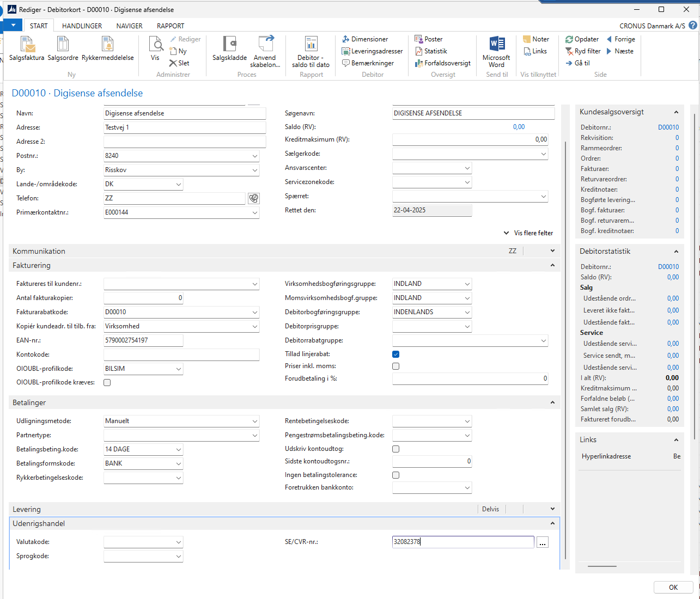700x599 pixels.
Task: Open Leveringsadresser
Action: click(372, 51)
